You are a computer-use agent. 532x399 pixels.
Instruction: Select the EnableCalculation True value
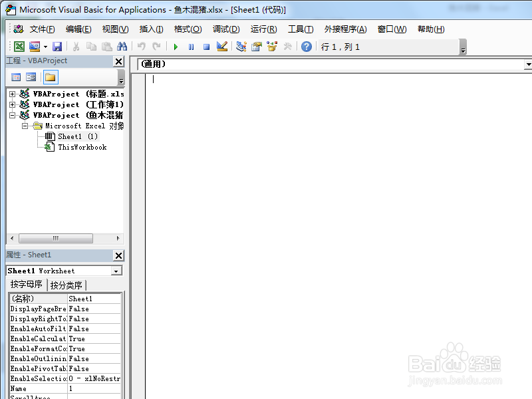94,338
